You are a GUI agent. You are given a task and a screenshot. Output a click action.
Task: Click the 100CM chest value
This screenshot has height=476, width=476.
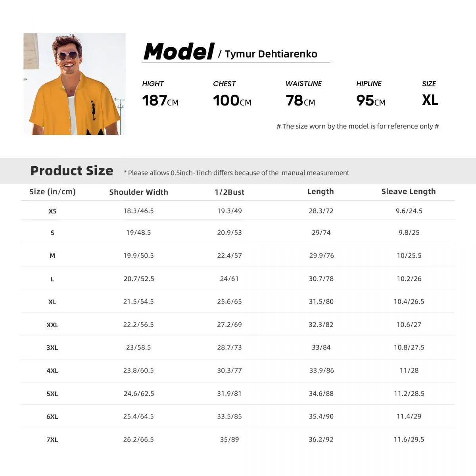(232, 100)
